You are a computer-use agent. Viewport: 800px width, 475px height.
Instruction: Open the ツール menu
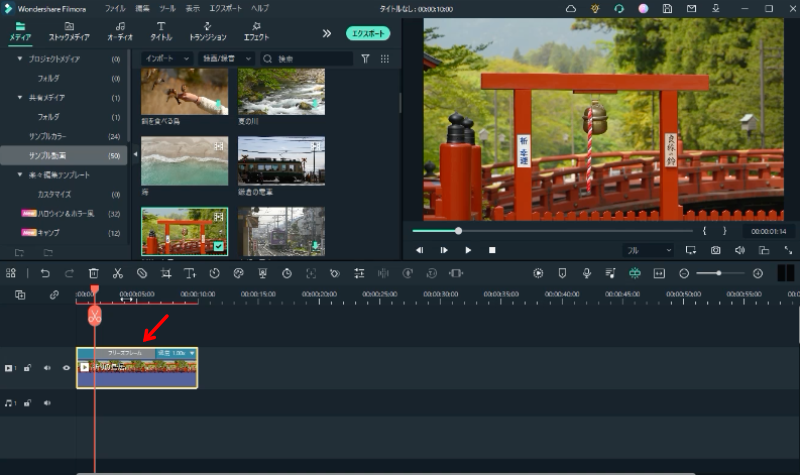click(x=167, y=9)
